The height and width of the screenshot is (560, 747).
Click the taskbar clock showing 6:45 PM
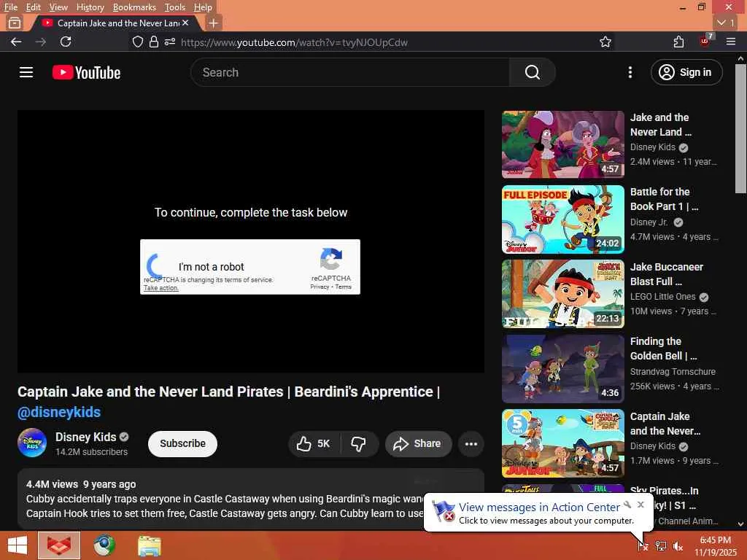pos(715,546)
